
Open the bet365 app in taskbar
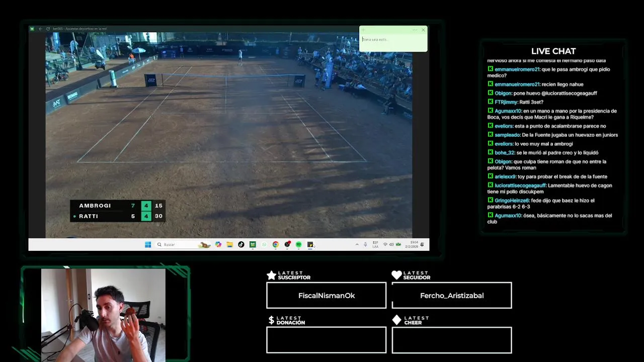click(253, 244)
